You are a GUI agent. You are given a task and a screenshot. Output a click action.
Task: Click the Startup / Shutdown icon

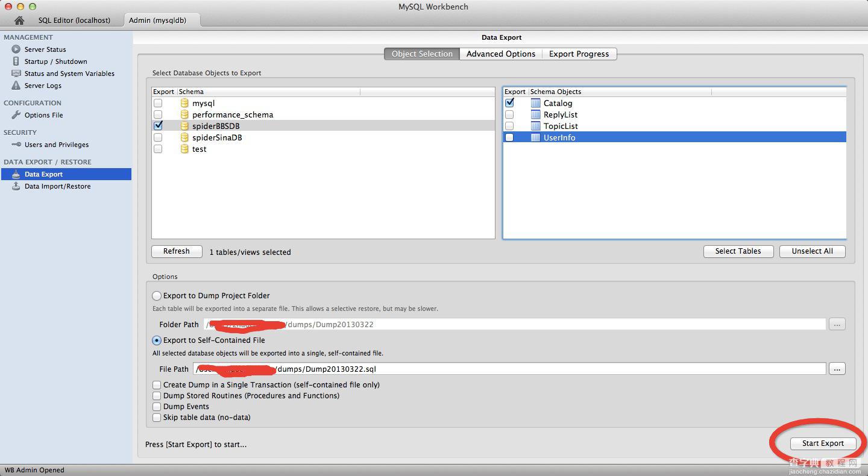point(16,61)
